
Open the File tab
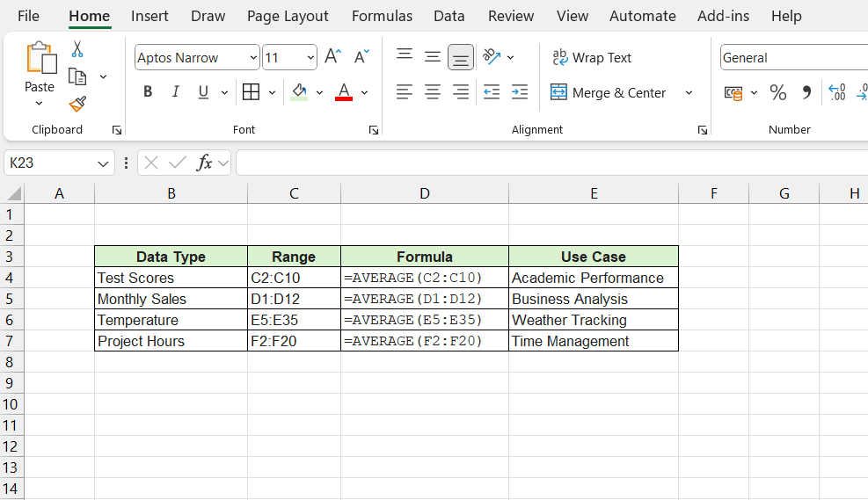pyautogui.click(x=28, y=16)
